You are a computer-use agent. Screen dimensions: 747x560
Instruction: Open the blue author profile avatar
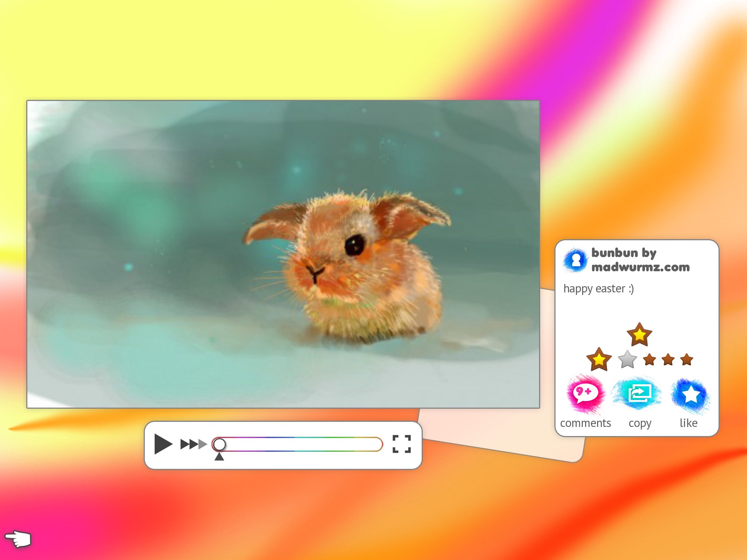(x=575, y=260)
